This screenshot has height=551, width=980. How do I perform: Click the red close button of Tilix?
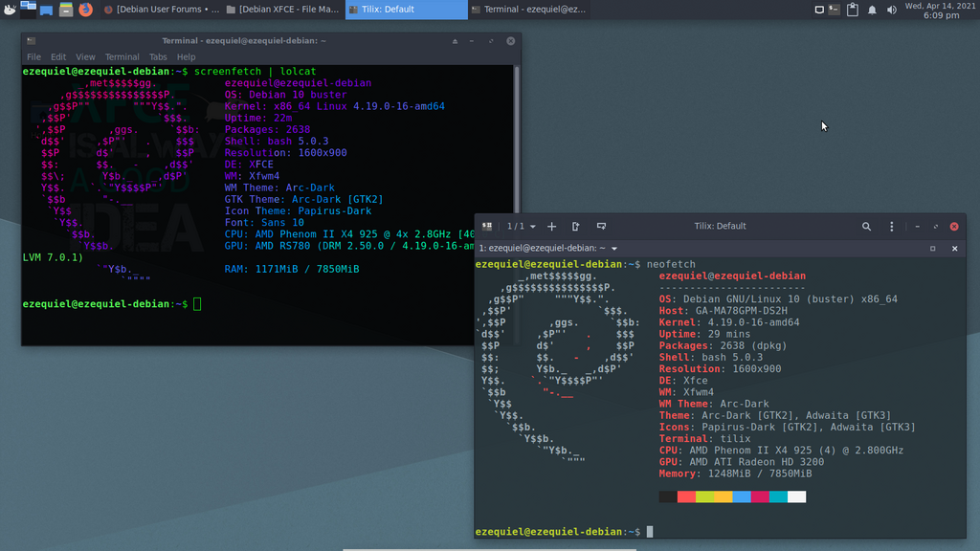(x=954, y=227)
